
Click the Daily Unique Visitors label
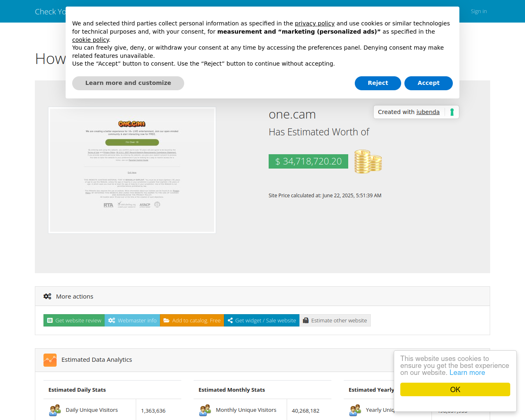click(92, 410)
